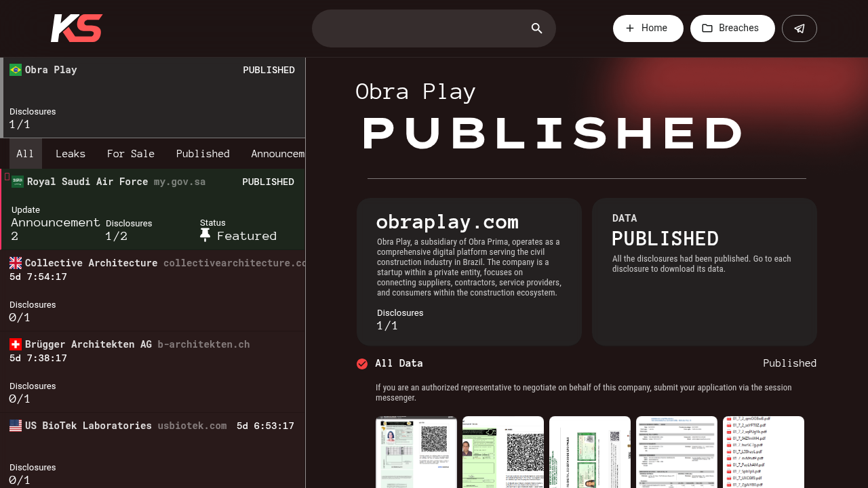Image resolution: width=868 pixels, height=488 pixels.
Task: Click the large Obra Play page title
Action: 416,91
